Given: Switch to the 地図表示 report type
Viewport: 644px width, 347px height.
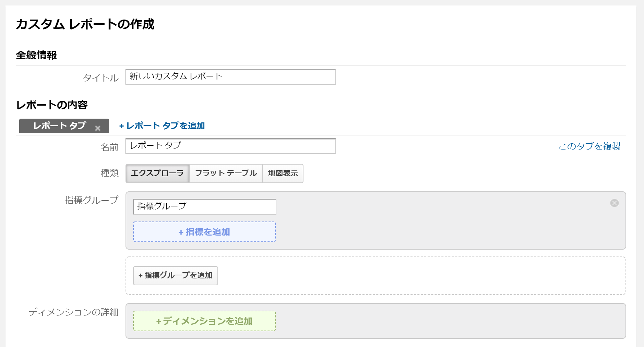Looking at the screenshot, I should click(283, 173).
